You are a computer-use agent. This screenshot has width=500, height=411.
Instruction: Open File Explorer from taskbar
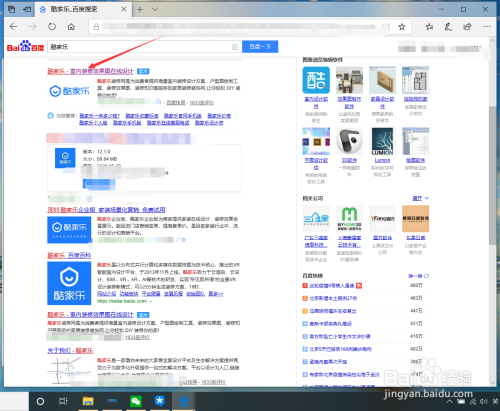tap(88, 401)
